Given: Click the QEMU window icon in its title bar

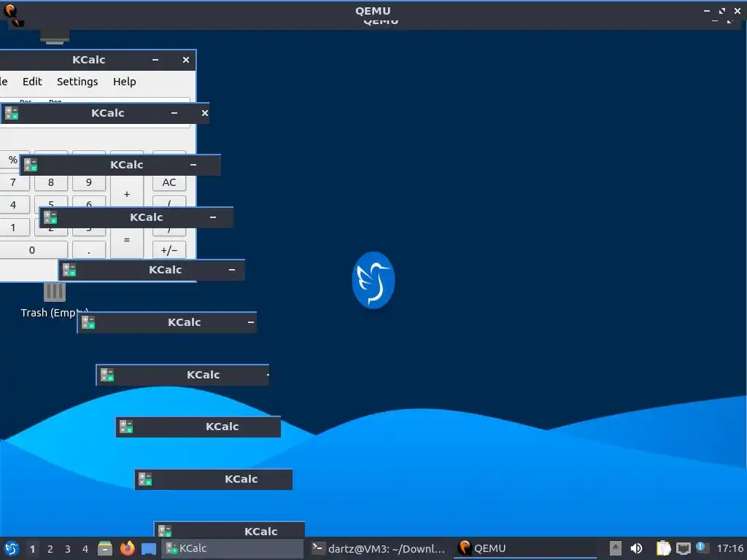Looking at the screenshot, I should coord(10,10).
